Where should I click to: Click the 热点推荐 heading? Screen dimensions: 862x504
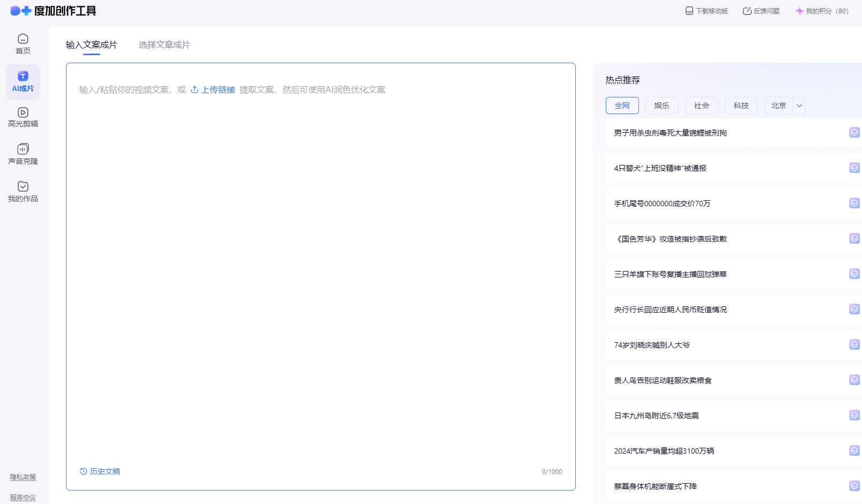[623, 80]
